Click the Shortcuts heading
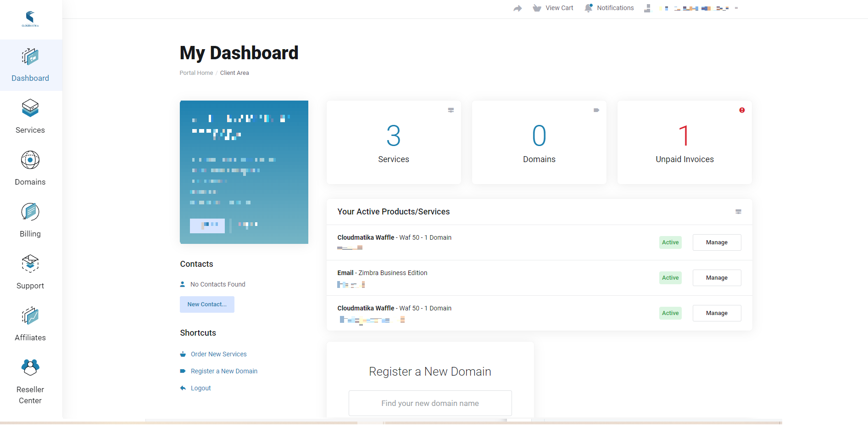The height and width of the screenshot is (428, 868). (x=198, y=333)
